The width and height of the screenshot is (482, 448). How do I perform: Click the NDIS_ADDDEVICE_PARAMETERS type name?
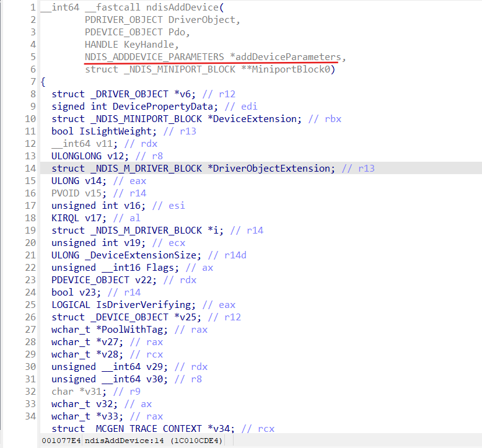click(x=154, y=57)
